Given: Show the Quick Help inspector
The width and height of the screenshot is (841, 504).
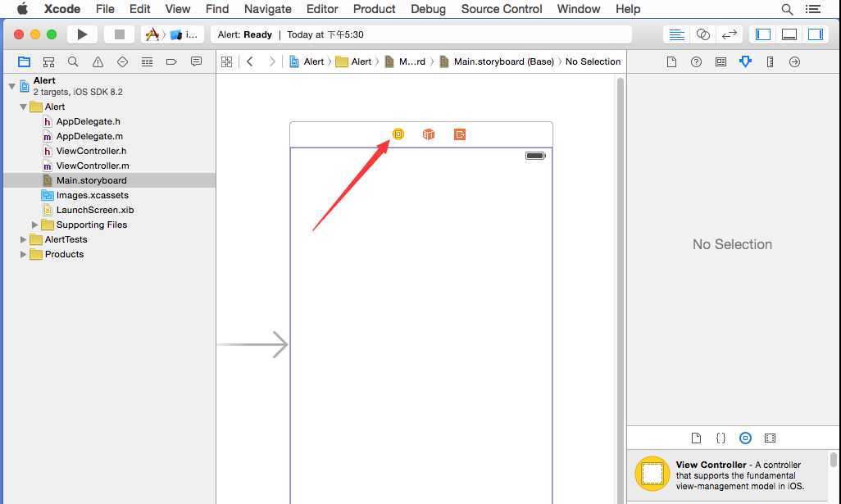Looking at the screenshot, I should coord(696,61).
